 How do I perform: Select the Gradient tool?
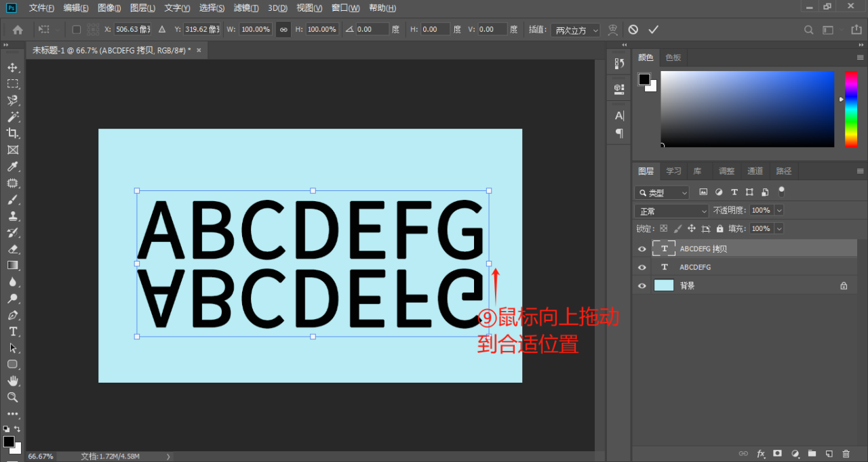pyautogui.click(x=12, y=266)
